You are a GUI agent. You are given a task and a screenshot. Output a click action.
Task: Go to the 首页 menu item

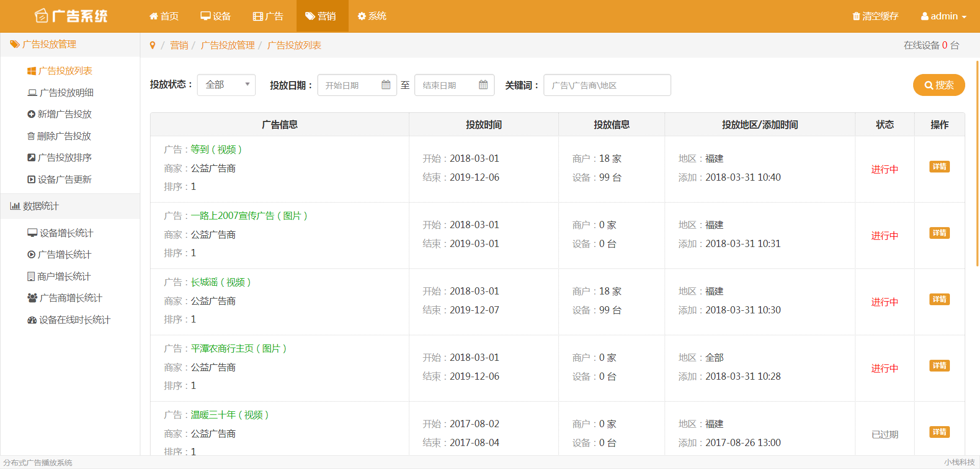164,16
